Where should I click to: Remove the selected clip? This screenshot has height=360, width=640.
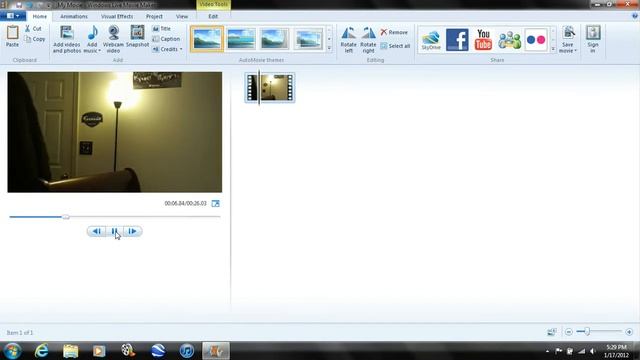point(394,32)
